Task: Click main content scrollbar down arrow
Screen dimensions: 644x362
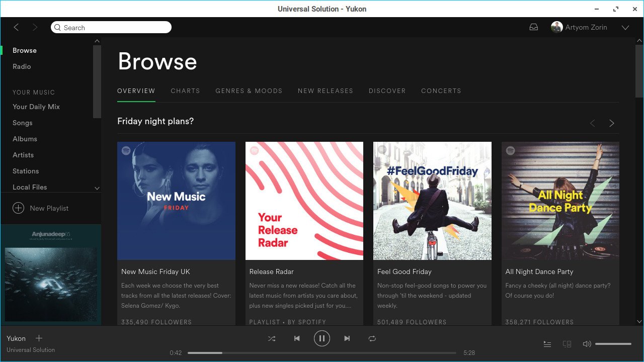Action: coord(639,321)
